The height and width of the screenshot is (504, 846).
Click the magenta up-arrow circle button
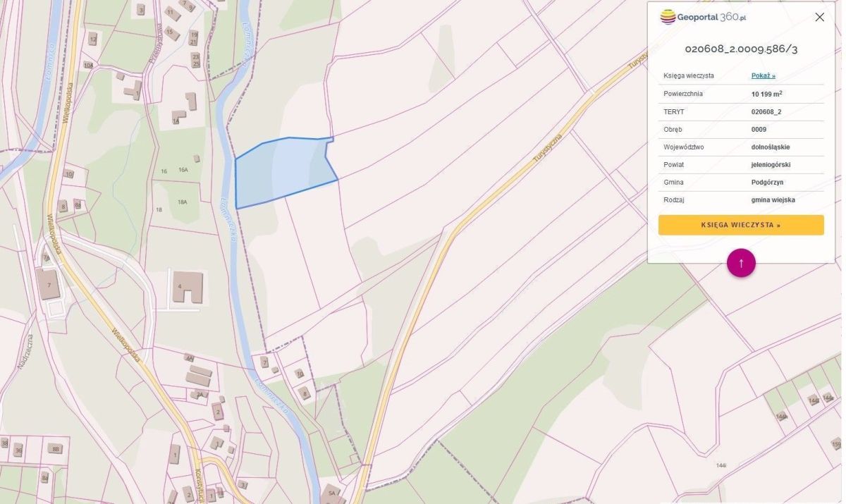point(741,263)
